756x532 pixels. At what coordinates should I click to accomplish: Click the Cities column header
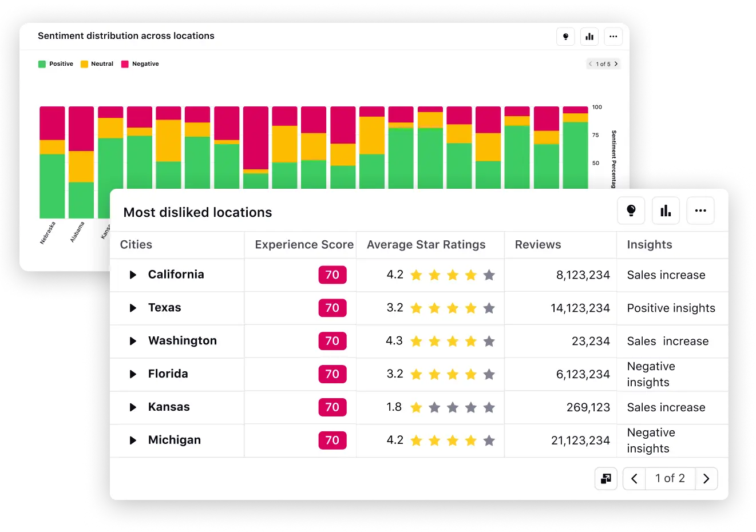point(136,245)
